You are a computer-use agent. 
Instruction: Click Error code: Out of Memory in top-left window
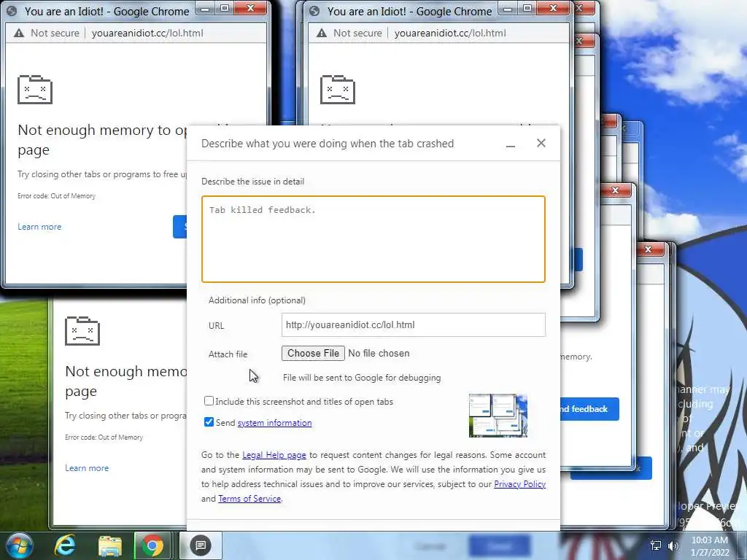click(x=56, y=195)
